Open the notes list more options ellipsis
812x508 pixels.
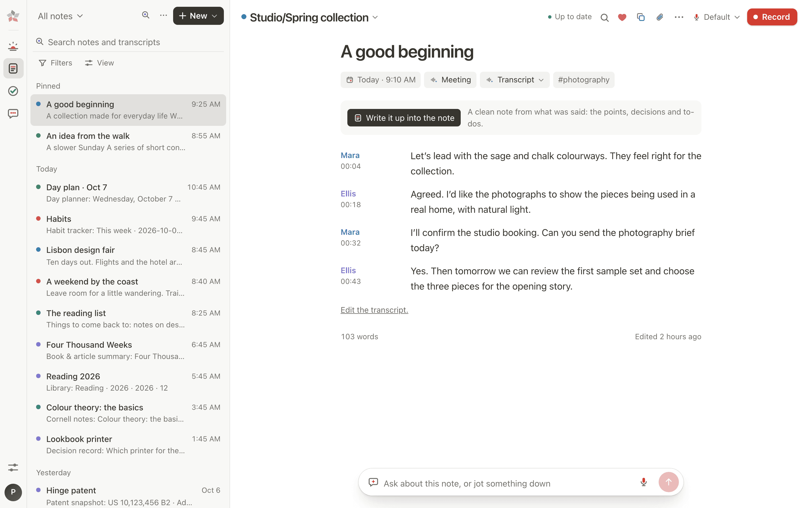pyautogui.click(x=164, y=16)
